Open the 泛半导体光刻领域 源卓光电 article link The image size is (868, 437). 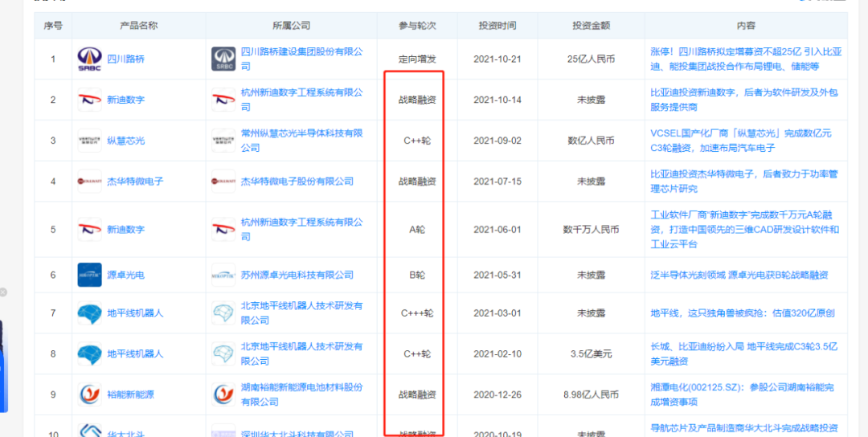click(739, 275)
